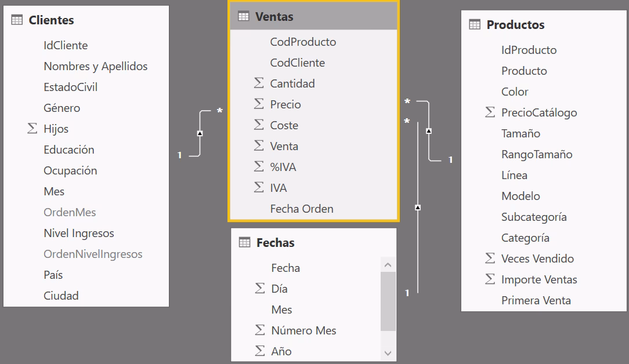Select hidden OrdenNivelIngresos field

93,254
